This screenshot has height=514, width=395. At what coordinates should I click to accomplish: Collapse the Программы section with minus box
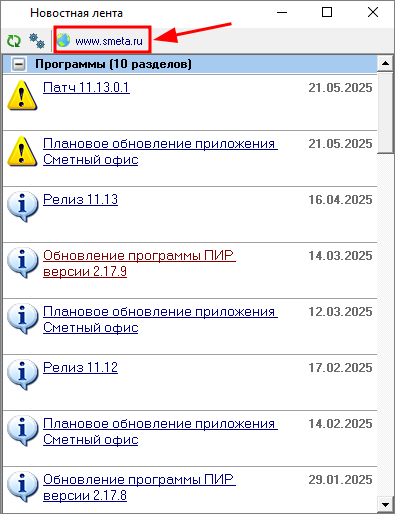pos(19,64)
